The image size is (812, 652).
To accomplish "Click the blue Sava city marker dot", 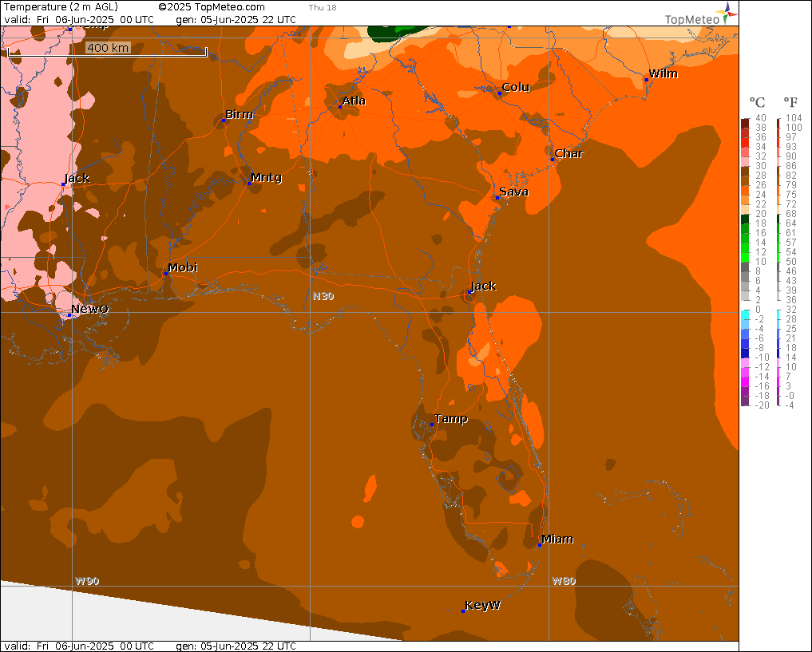I will [497, 198].
